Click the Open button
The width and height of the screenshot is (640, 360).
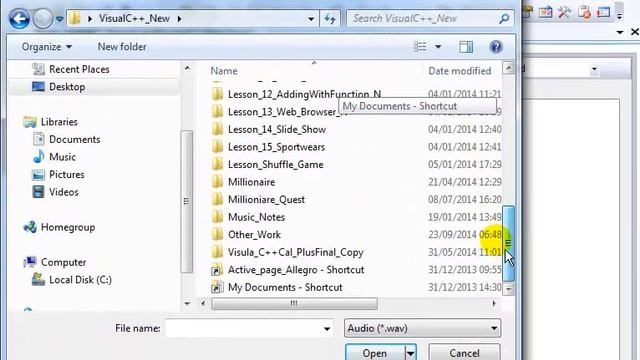click(x=375, y=353)
